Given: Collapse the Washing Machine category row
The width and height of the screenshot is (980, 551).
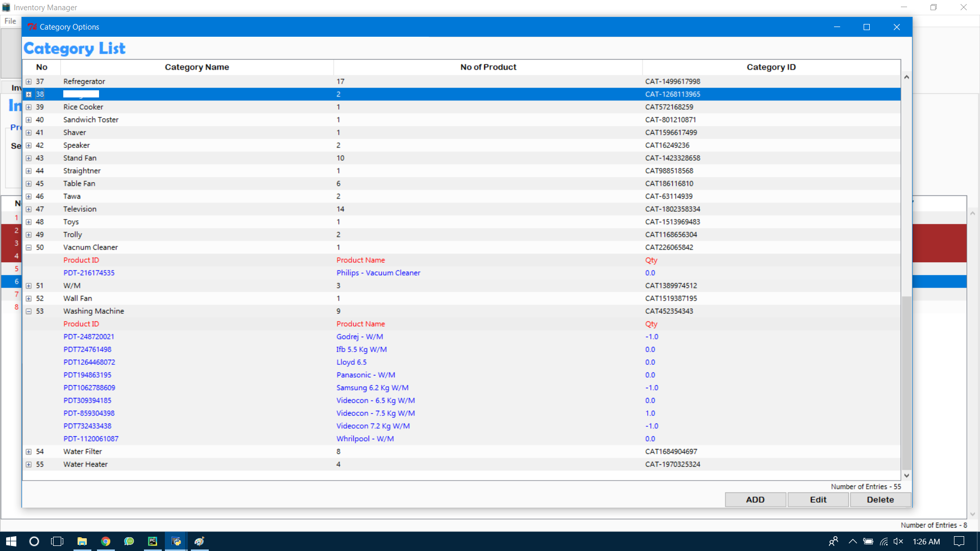Looking at the screenshot, I should point(29,311).
